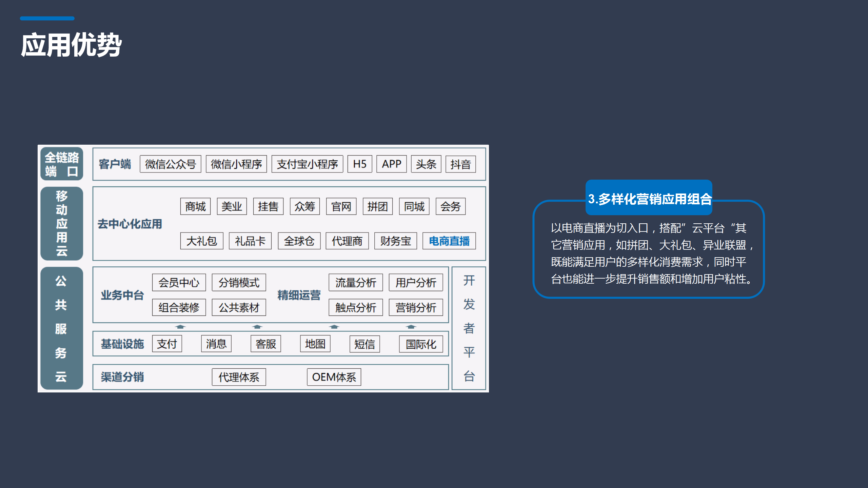The width and height of the screenshot is (868, 488).
Task: Click the 微信小程序 box
Action: coord(236,164)
